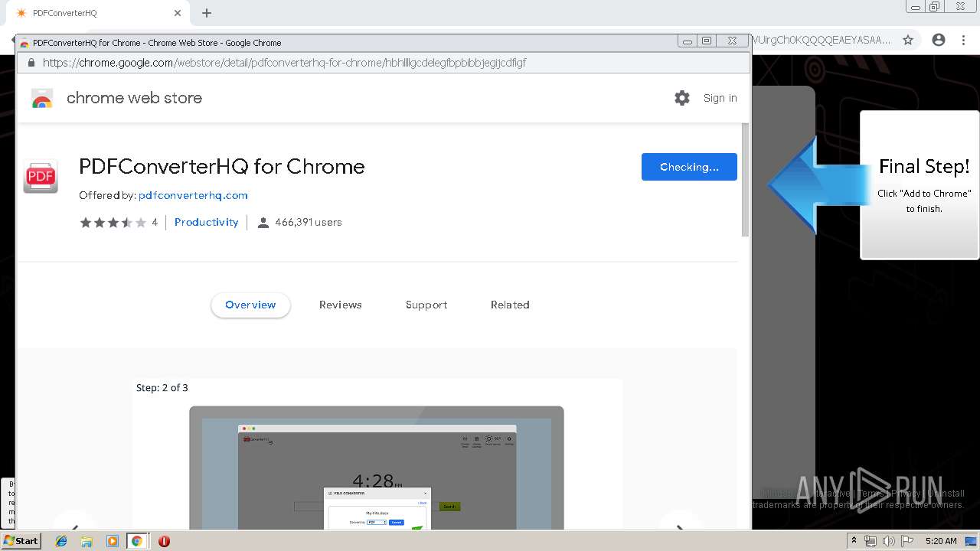Click the lock icon in popup address bar

(31, 63)
